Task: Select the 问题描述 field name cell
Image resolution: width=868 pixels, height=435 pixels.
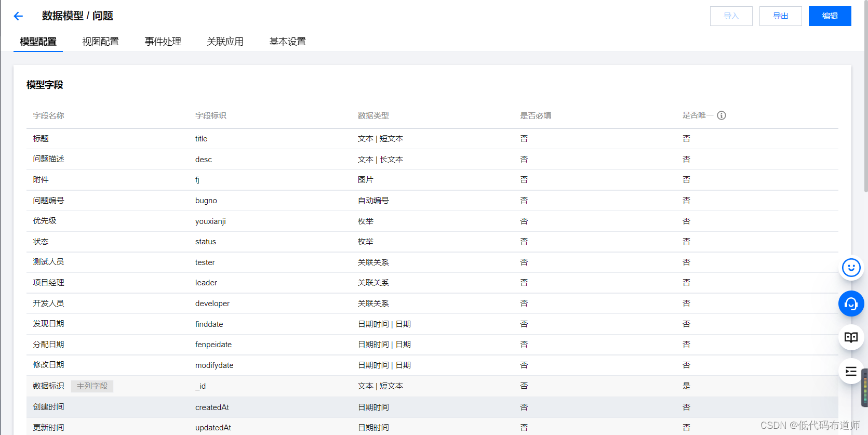Action: pyautogui.click(x=49, y=159)
